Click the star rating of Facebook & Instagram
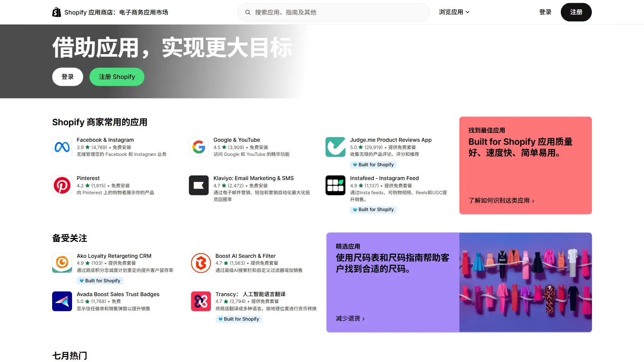Screen dimensions: 644x362 click(x=83, y=147)
